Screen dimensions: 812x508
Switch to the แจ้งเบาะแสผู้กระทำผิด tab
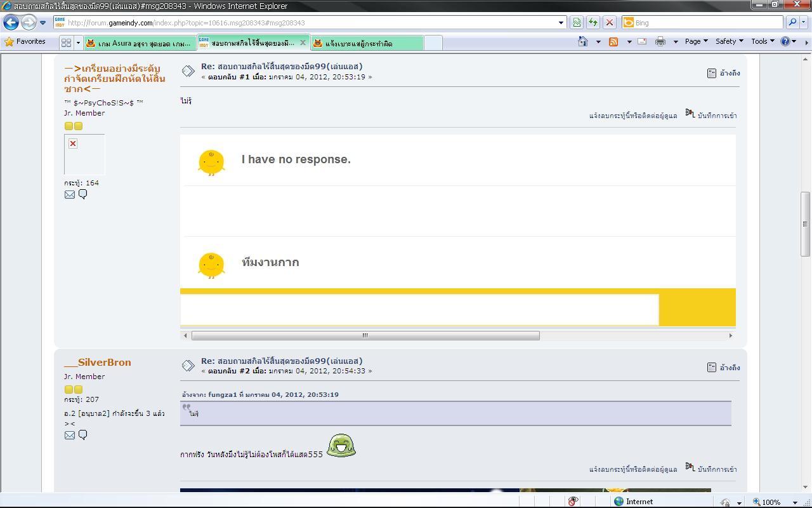coord(362,43)
